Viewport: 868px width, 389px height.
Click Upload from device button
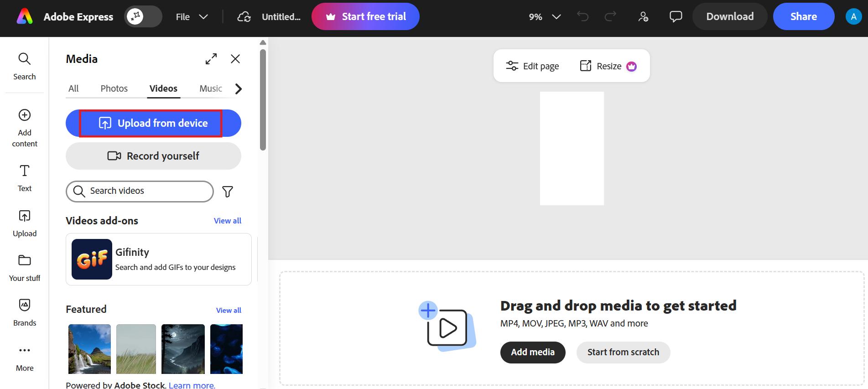coord(153,123)
